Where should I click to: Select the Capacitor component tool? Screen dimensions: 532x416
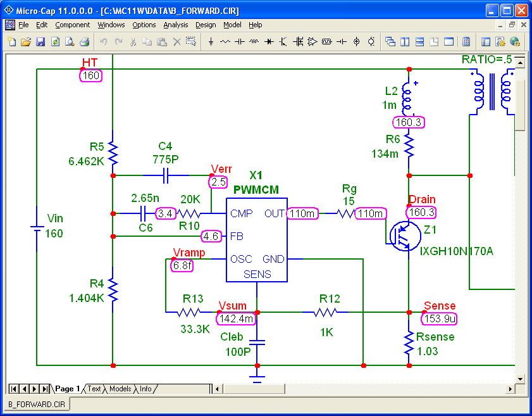coord(238,42)
